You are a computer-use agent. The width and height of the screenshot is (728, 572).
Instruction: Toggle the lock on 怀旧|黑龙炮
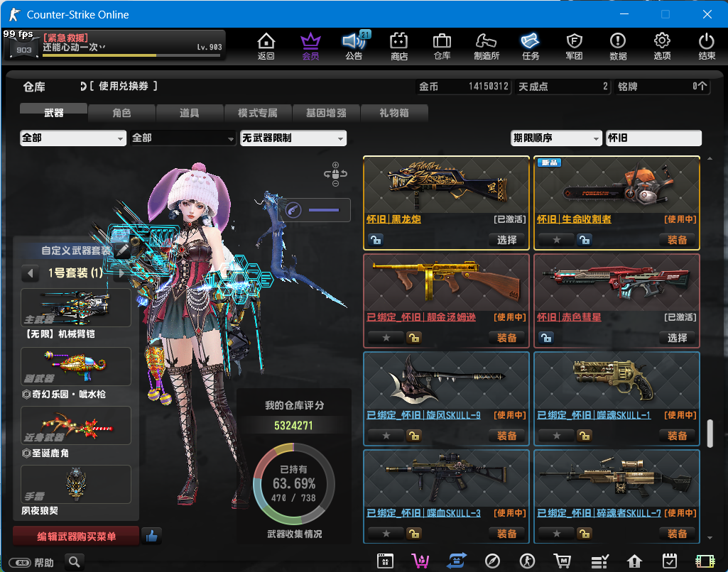[x=376, y=240]
